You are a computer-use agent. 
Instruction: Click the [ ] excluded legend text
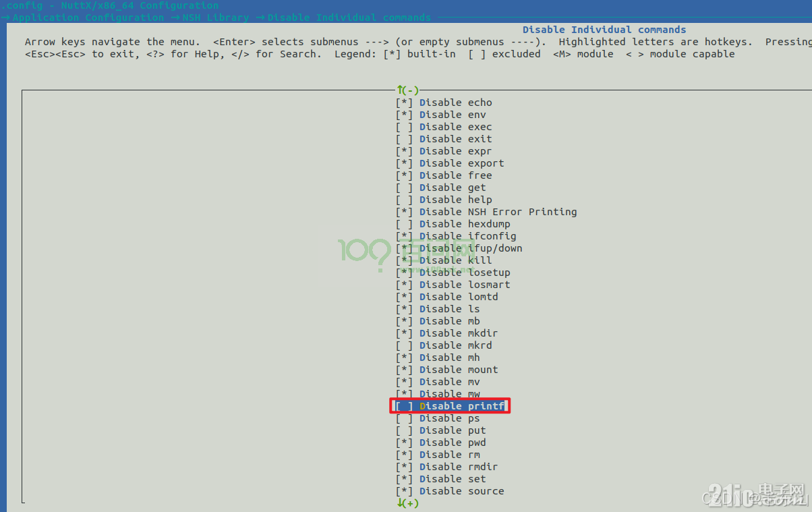coord(504,54)
